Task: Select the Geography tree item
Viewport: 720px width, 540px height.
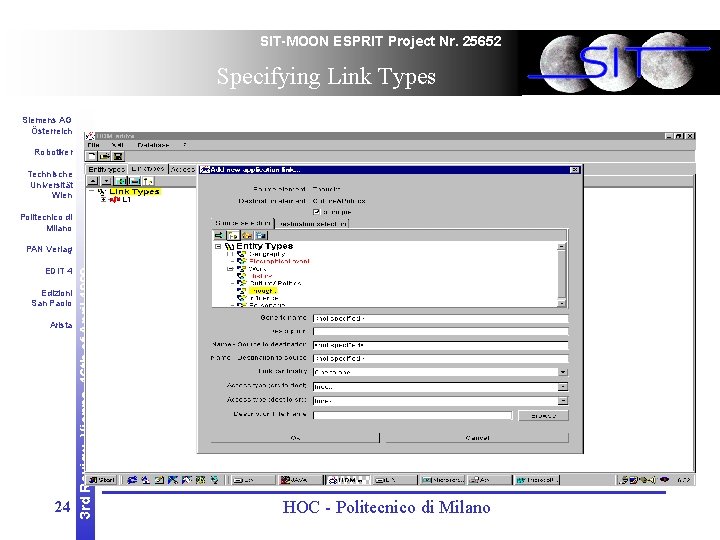Action: coord(267,253)
